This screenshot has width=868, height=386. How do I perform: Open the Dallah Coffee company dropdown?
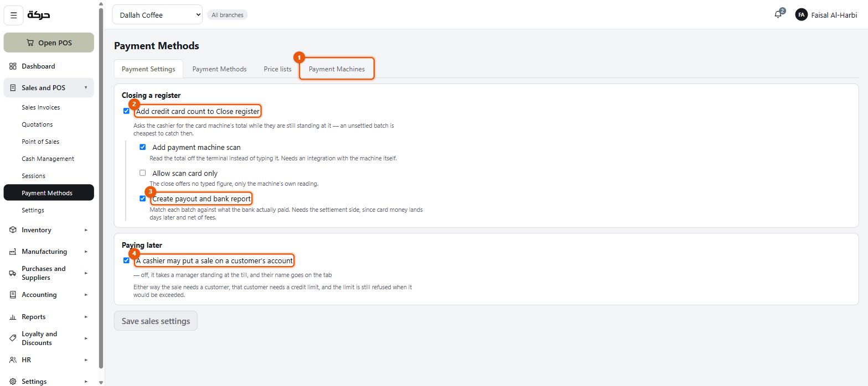click(x=157, y=15)
